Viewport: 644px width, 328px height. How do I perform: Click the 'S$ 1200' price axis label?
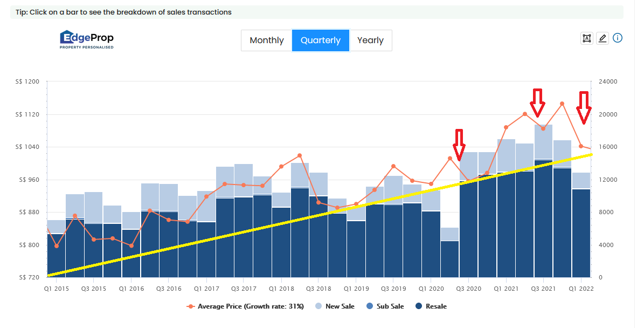(x=27, y=81)
